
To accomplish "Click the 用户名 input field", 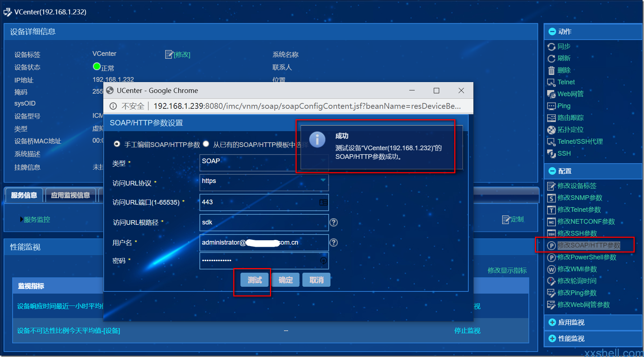I will [264, 243].
